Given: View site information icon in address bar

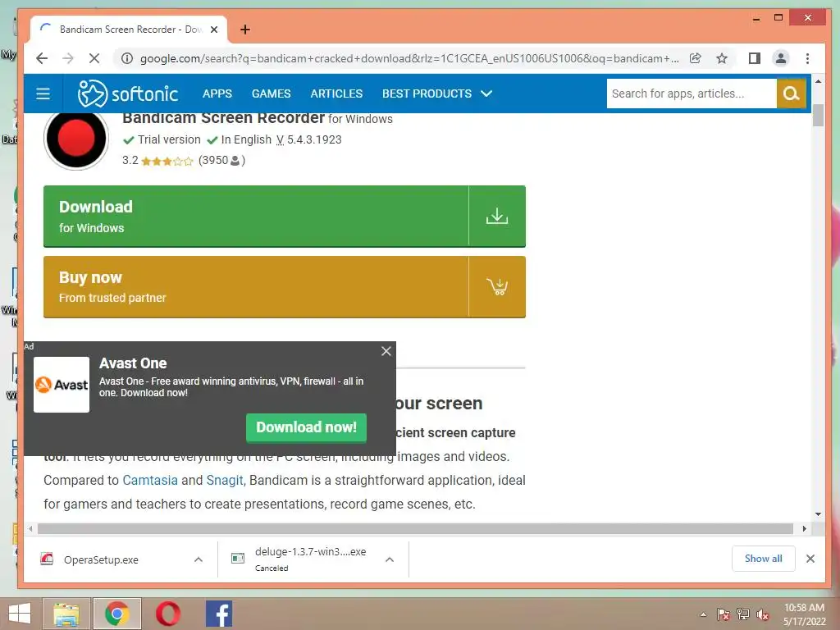Looking at the screenshot, I should (127, 58).
